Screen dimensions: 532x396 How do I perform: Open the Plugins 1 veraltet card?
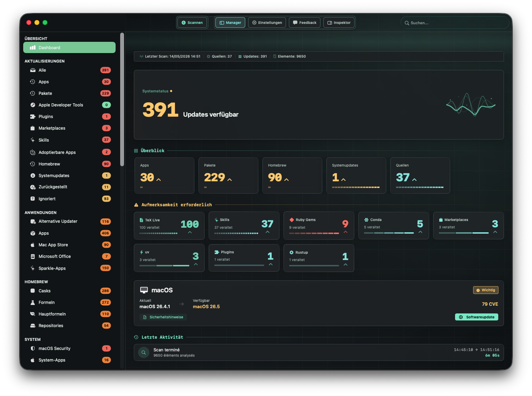(x=244, y=258)
